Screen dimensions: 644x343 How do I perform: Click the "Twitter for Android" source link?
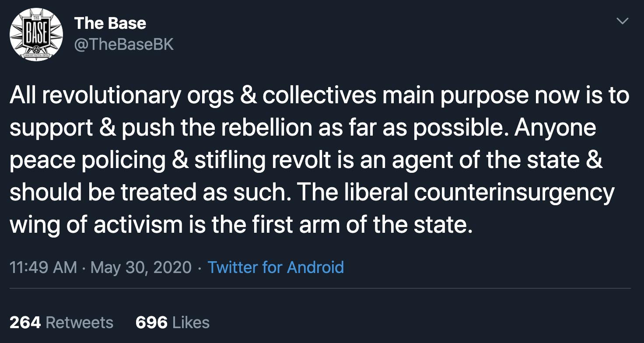click(x=276, y=267)
